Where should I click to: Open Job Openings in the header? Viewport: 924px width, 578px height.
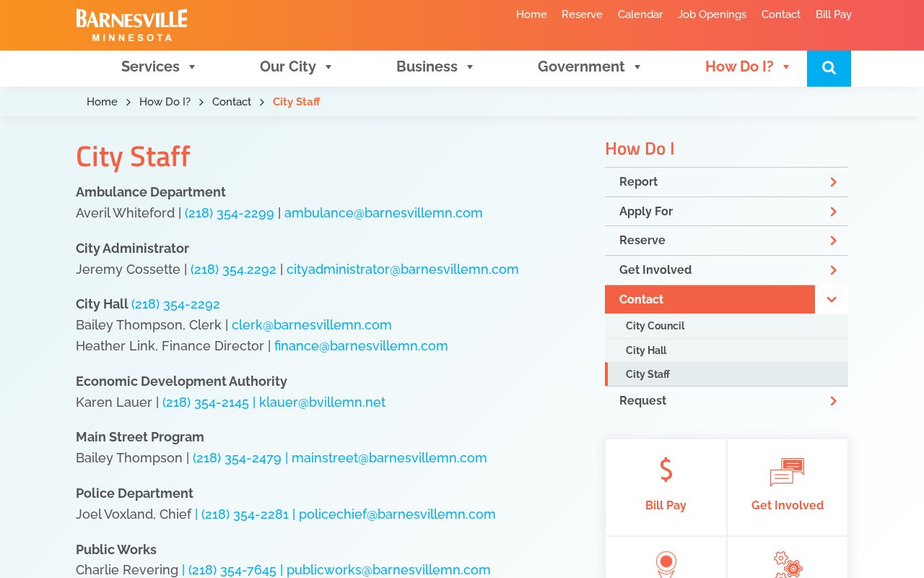(712, 14)
